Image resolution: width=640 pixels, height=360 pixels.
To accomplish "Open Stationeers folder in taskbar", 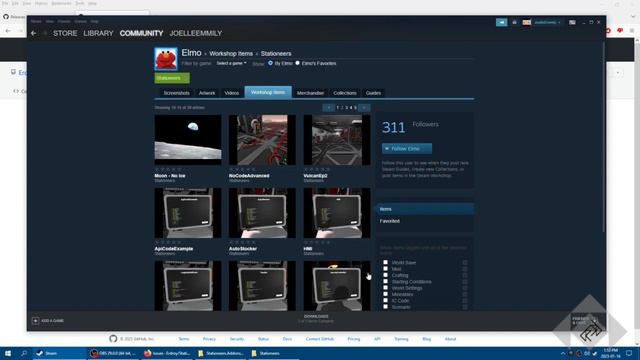I will pyautogui.click(x=273, y=353).
